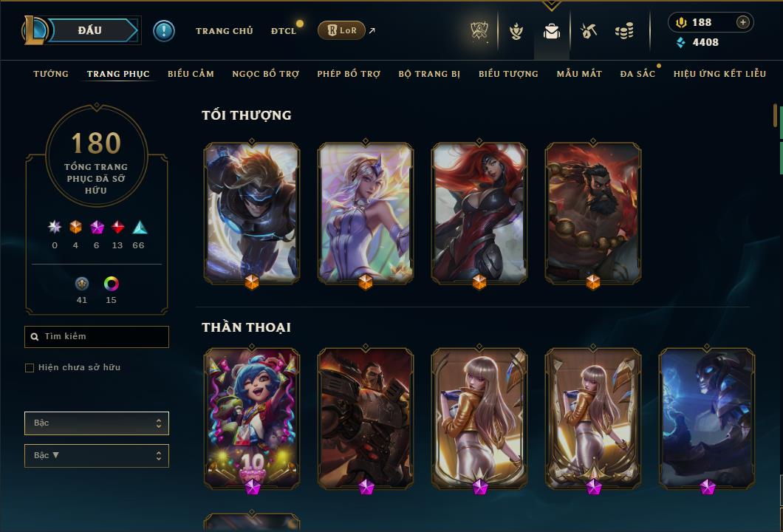Switch to the BIỂU CẢM tab

click(191, 74)
